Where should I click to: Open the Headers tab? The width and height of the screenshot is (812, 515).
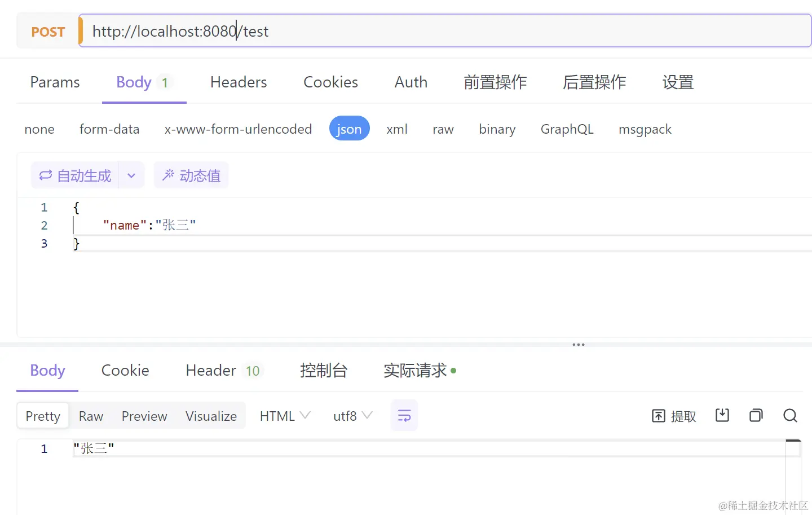pos(239,82)
